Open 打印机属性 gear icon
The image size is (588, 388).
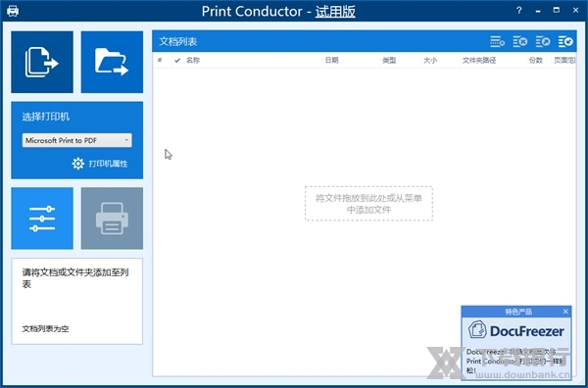(78, 164)
